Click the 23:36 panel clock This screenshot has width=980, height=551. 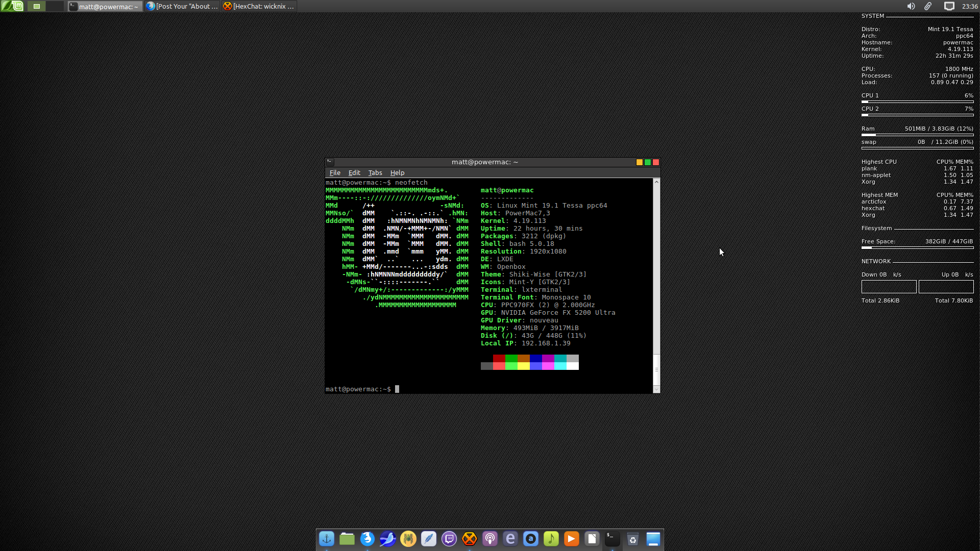(970, 6)
